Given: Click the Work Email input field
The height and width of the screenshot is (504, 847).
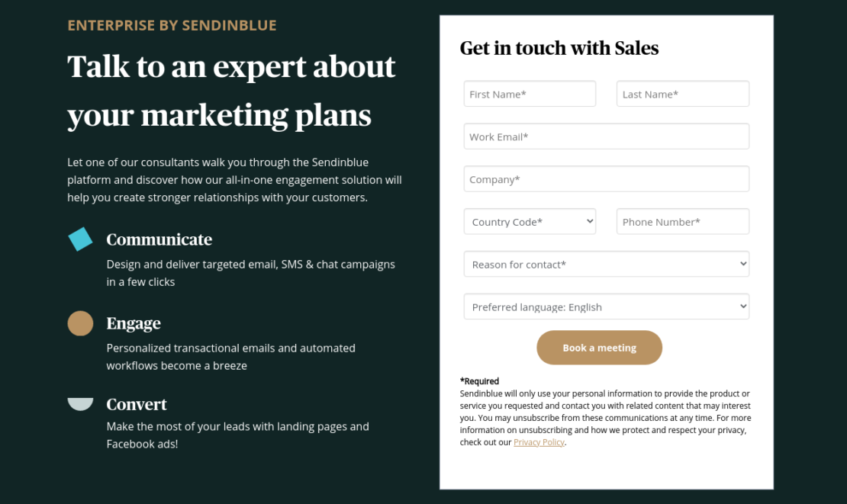Looking at the screenshot, I should 606,136.
